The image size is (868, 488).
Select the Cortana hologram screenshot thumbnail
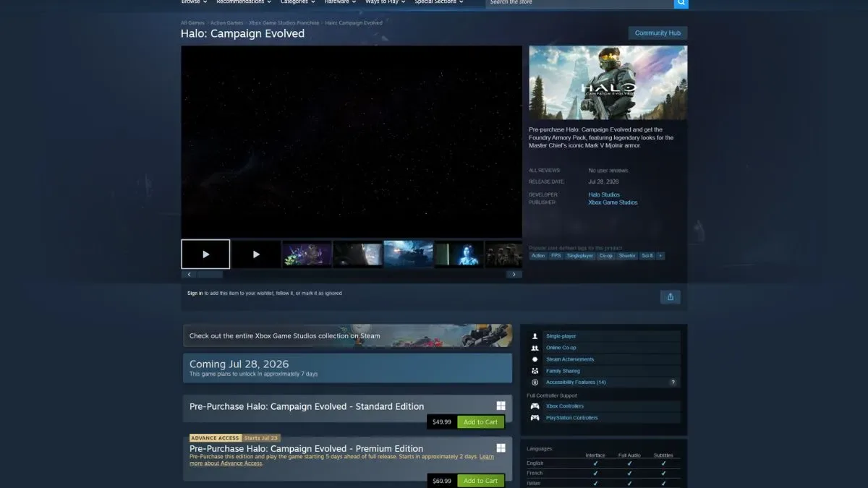459,254
